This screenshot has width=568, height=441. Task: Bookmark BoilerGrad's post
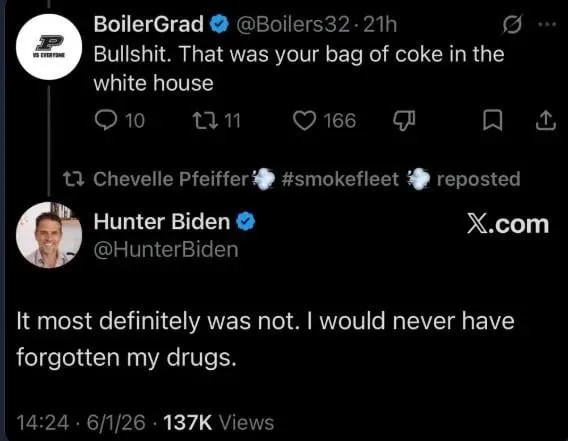point(493,121)
